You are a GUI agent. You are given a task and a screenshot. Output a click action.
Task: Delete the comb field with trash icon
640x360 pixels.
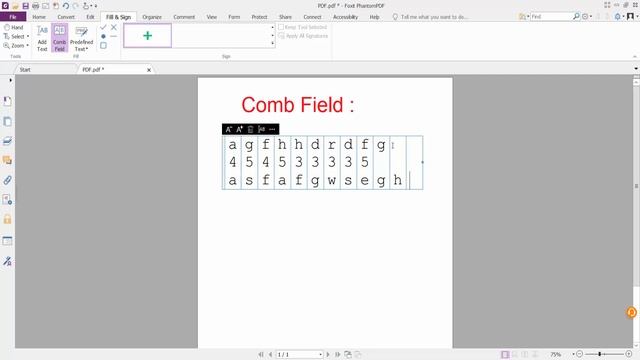(x=250, y=129)
